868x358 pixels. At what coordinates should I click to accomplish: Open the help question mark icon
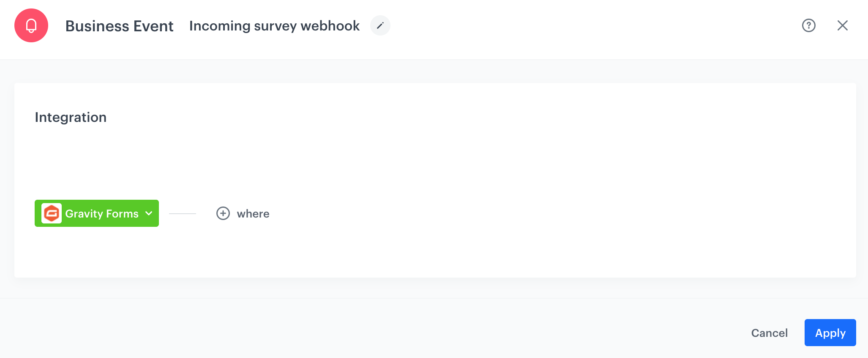pos(808,25)
